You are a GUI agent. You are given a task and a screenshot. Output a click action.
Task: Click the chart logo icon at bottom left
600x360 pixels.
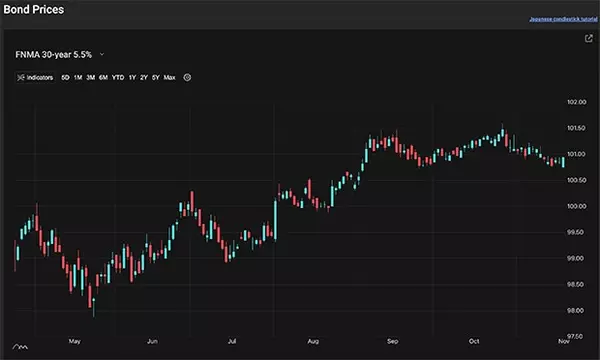20,347
